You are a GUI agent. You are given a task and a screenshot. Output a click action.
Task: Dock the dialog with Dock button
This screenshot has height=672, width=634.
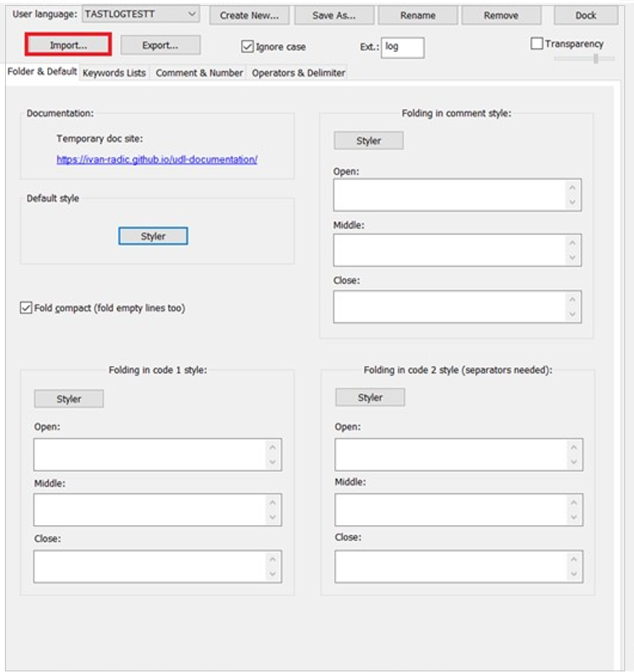pos(586,15)
